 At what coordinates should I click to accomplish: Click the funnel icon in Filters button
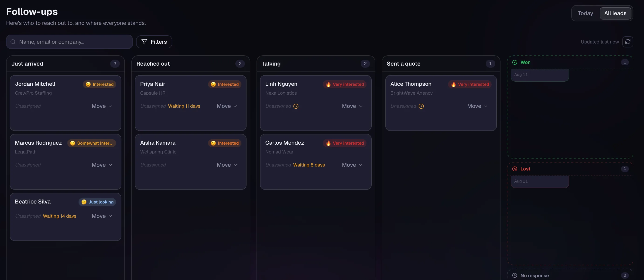[144, 42]
